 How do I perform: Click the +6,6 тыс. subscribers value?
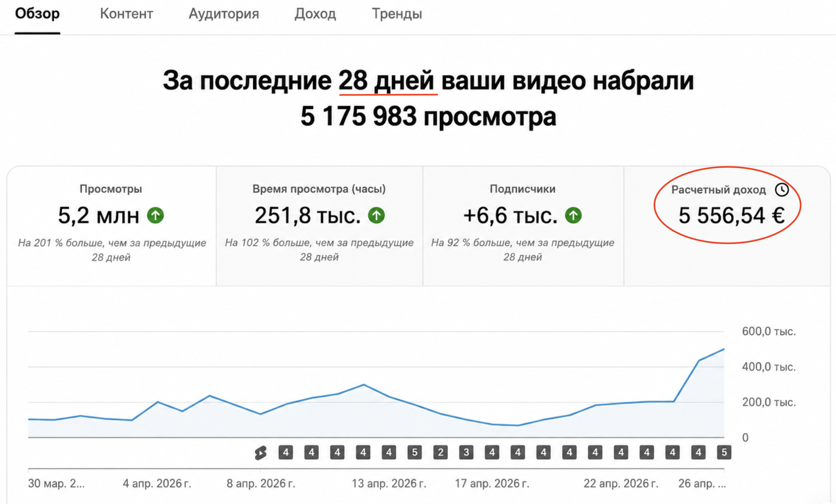(511, 215)
